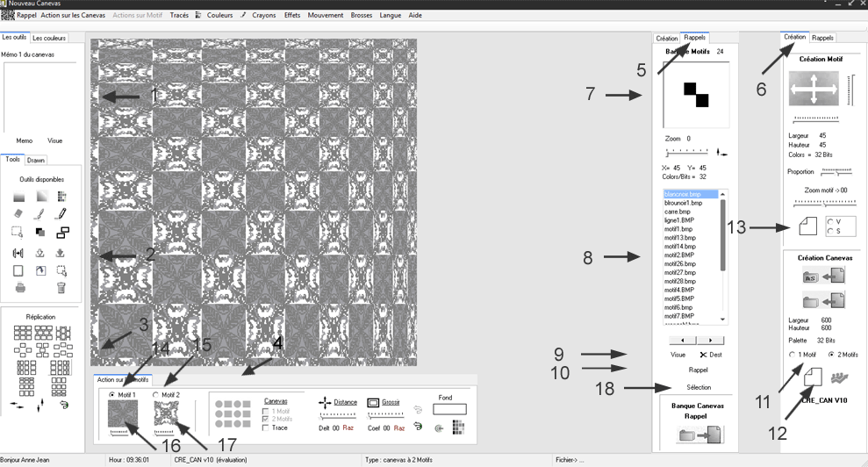Enable the Trace checkbox

[266, 427]
